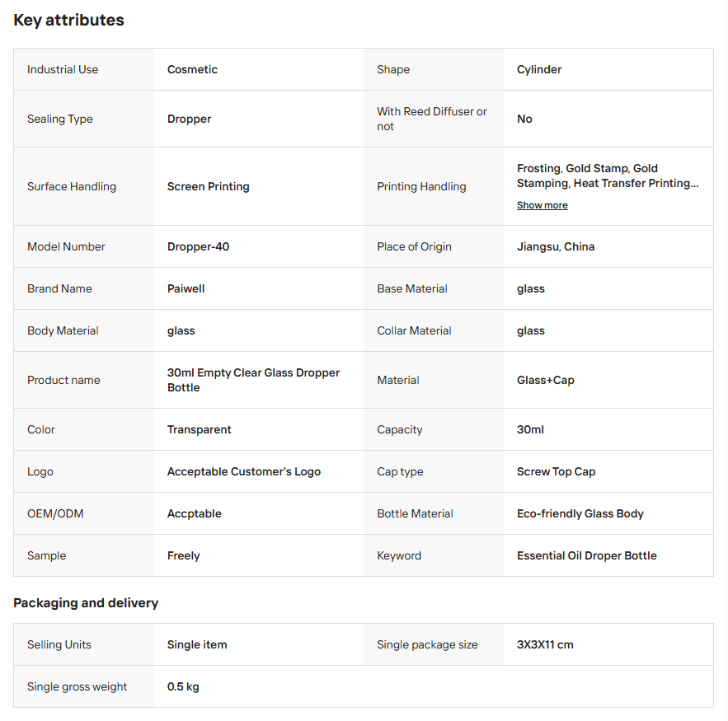Screen dimensions: 728x721
Task: Click the Cosmetic value for Industrial Use
Action: click(192, 69)
